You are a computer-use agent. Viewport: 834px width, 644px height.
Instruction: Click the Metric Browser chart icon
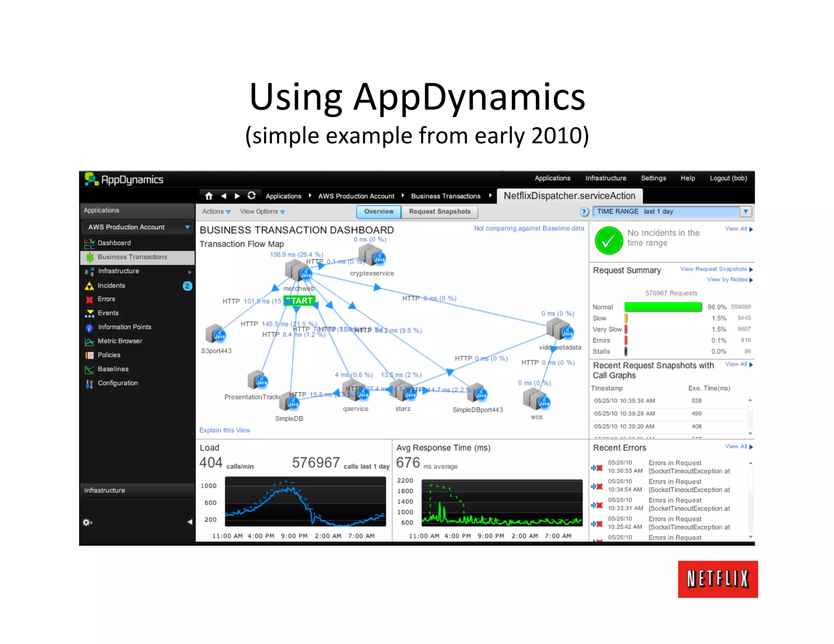89,342
